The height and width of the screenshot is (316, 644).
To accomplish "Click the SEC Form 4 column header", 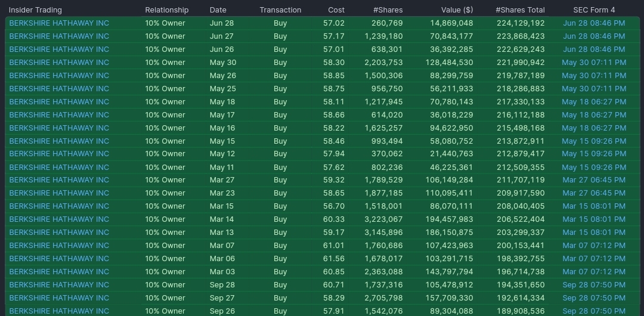I will [594, 10].
